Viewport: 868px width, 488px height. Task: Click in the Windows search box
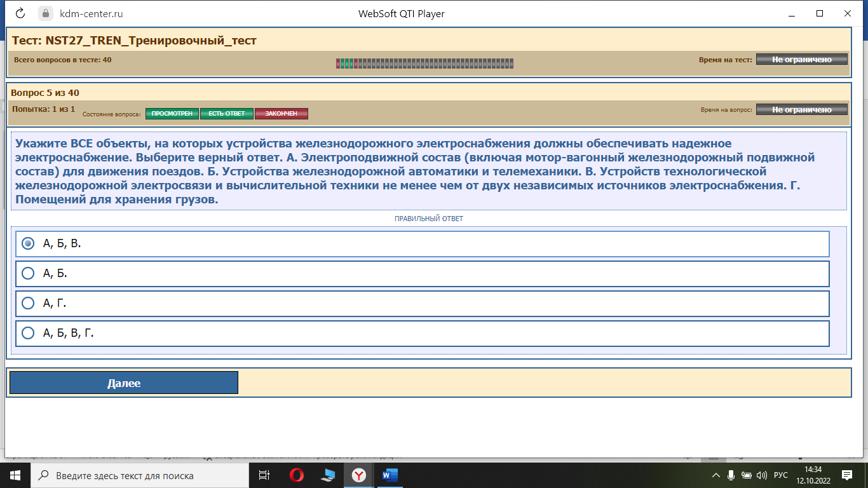140,475
